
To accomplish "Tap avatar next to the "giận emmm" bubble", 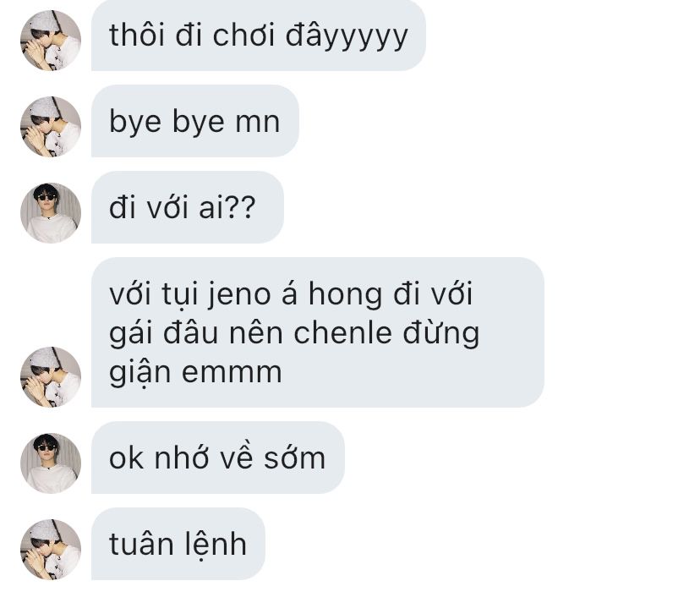I will [x=51, y=377].
